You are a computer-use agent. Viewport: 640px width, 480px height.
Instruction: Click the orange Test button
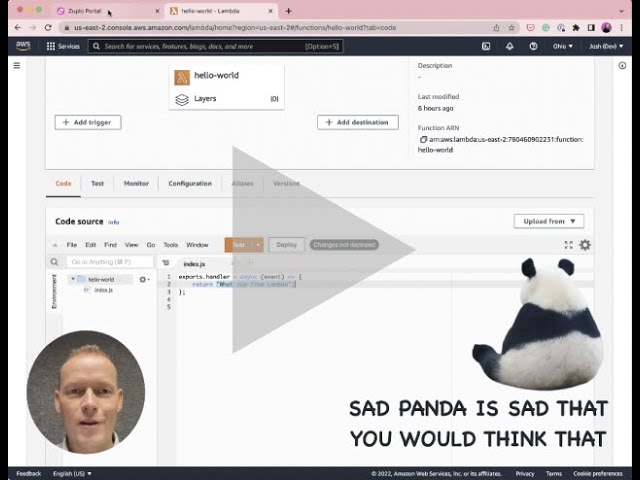click(239, 245)
